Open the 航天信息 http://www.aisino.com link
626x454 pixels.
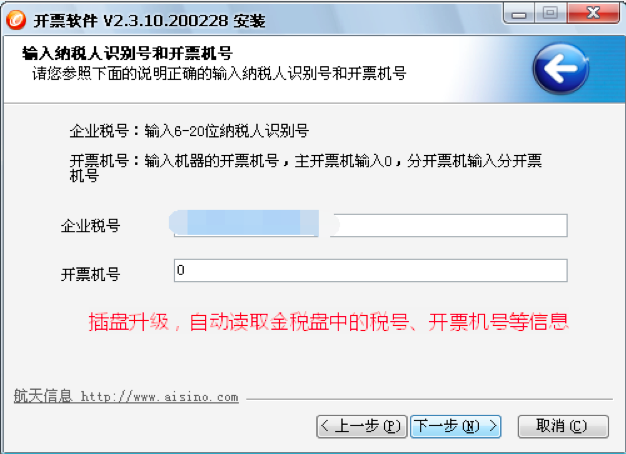point(126,396)
